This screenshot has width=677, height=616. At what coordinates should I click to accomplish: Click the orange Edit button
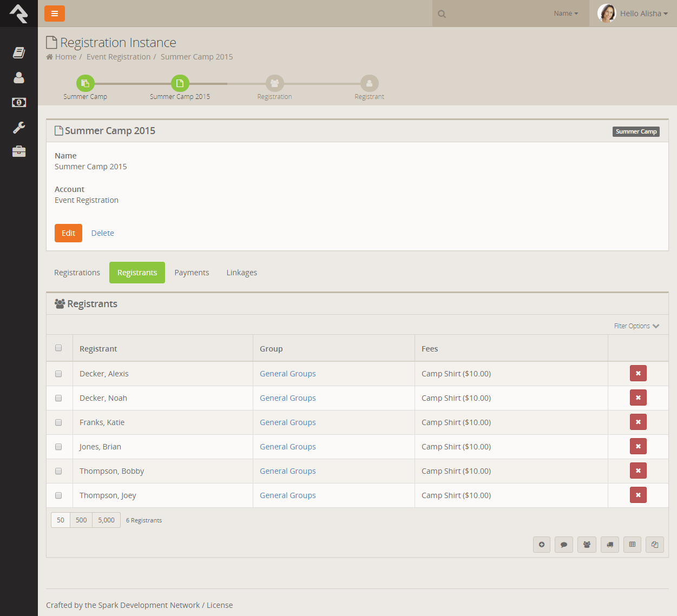click(68, 233)
